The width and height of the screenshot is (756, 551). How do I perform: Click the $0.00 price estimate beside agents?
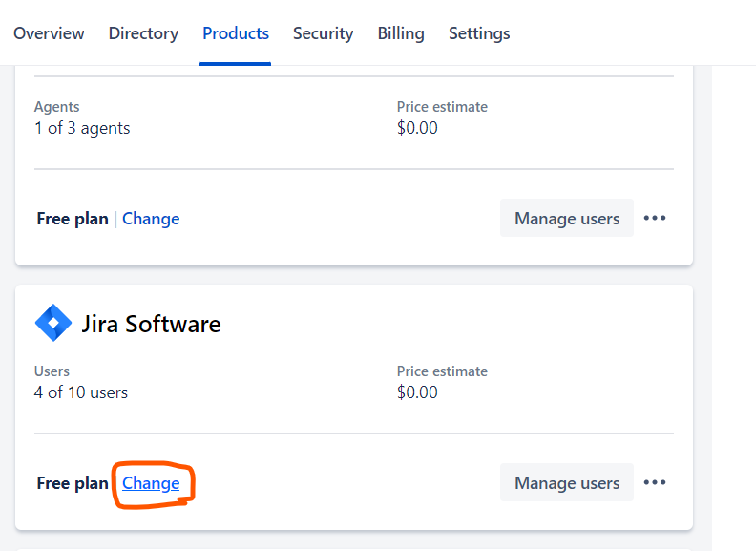[417, 128]
